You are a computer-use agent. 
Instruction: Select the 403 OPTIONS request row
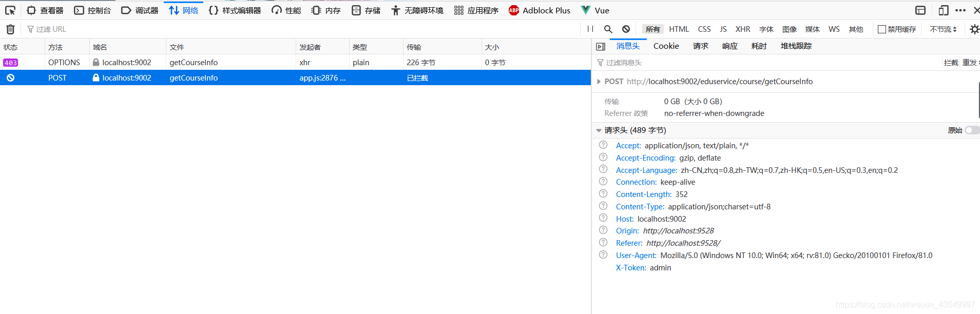[295, 62]
